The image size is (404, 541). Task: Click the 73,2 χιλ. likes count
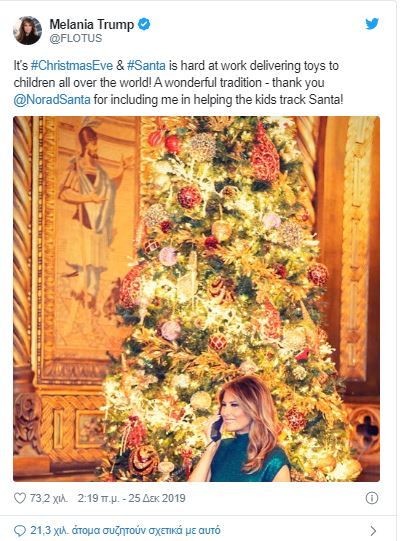[49, 498]
